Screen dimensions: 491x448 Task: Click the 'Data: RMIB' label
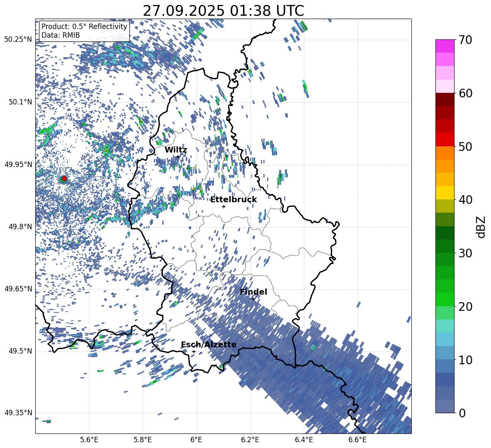point(61,35)
